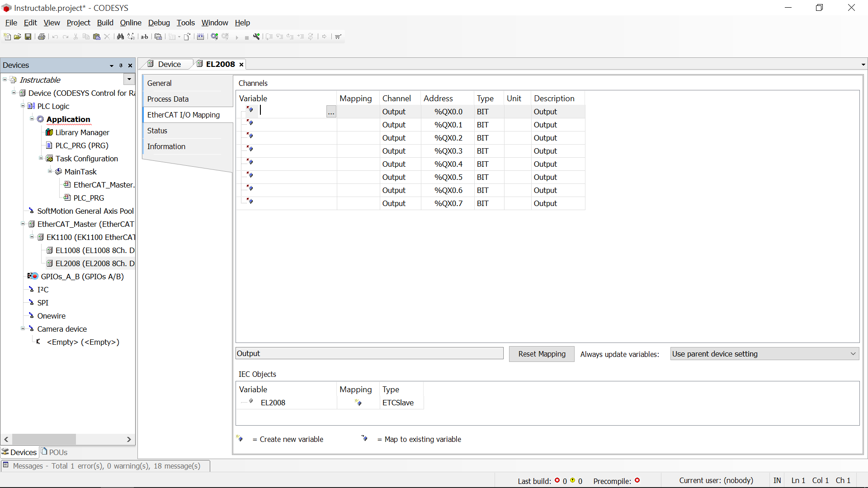Click the Reset Mapping button
Viewport: 868px width, 488px height.
(541, 353)
